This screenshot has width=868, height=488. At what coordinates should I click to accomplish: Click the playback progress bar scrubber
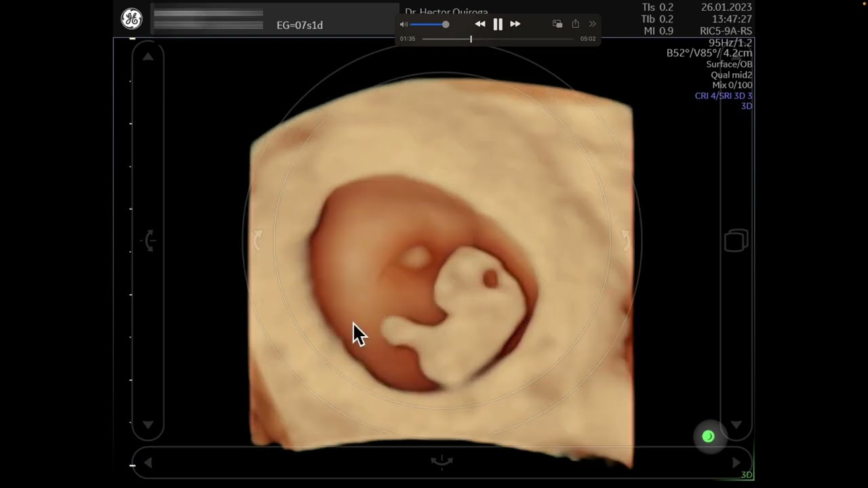[x=471, y=39]
